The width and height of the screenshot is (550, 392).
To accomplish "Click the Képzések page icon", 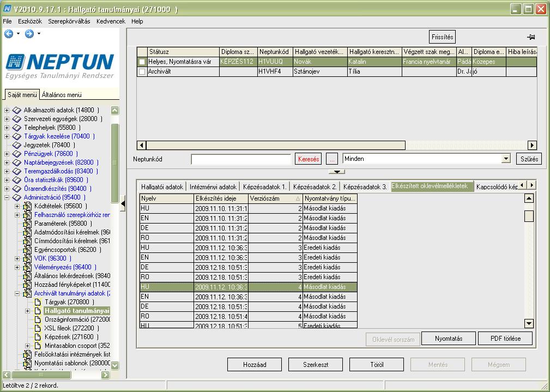I will point(38,337).
